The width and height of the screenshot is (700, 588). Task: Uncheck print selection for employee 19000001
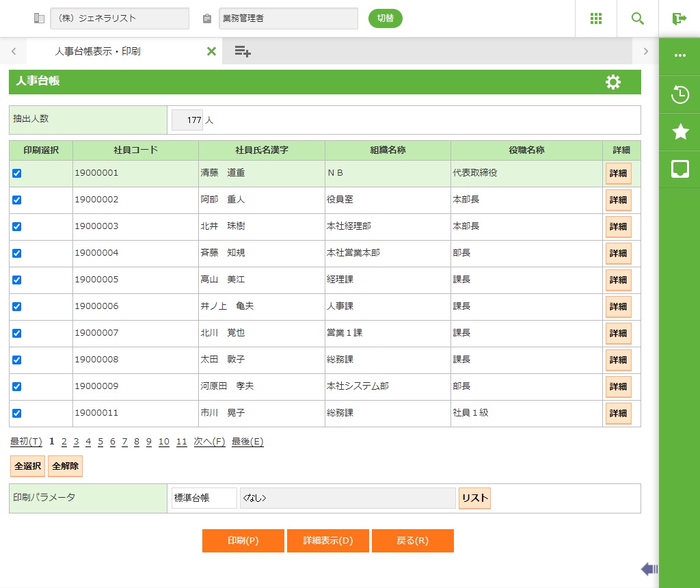[17, 173]
